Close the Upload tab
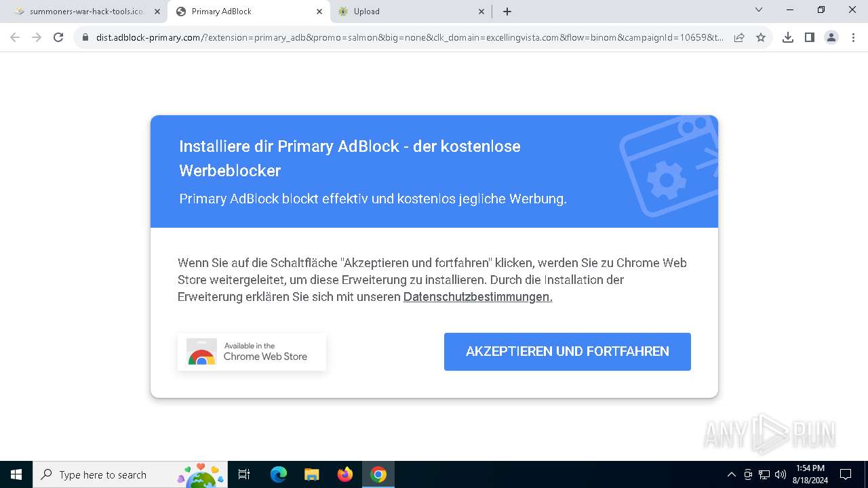This screenshot has width=868, height=488. pyautogui.click(x=481, y=12)
